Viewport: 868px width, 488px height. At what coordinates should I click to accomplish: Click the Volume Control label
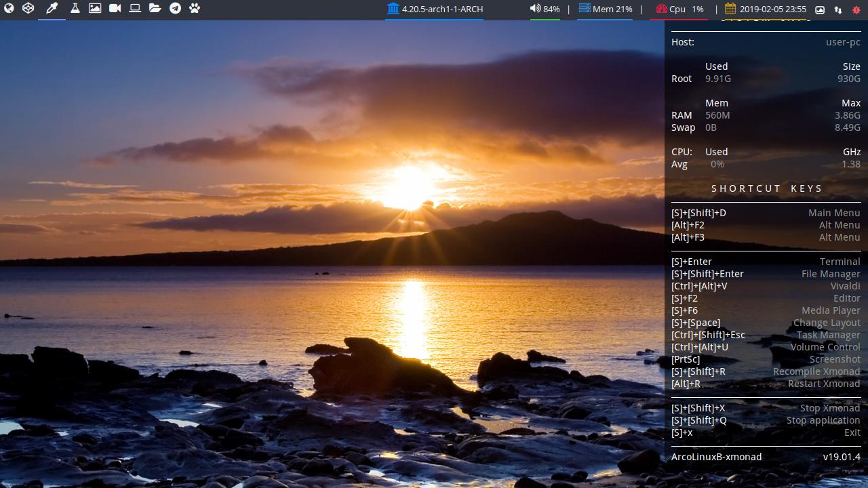click(825, 347)
